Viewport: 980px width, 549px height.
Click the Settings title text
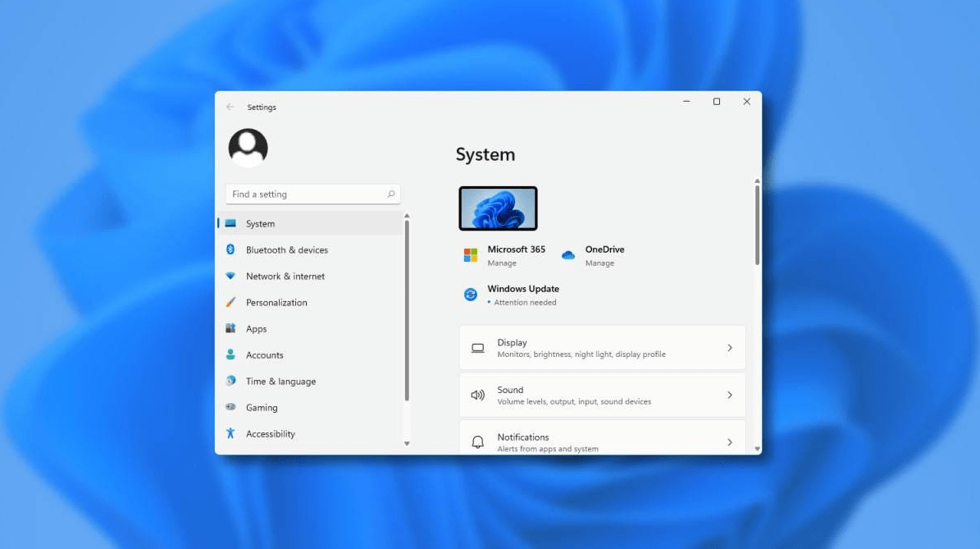[262, 108]
